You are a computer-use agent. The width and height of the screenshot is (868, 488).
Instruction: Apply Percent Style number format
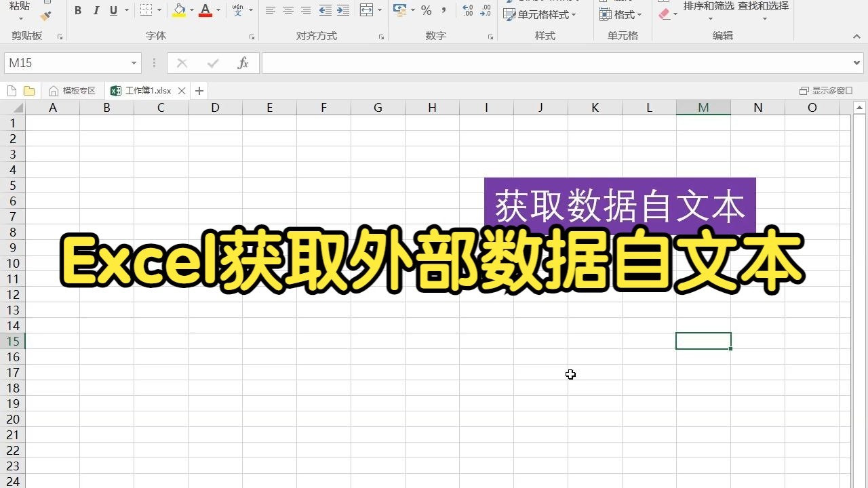427,11
